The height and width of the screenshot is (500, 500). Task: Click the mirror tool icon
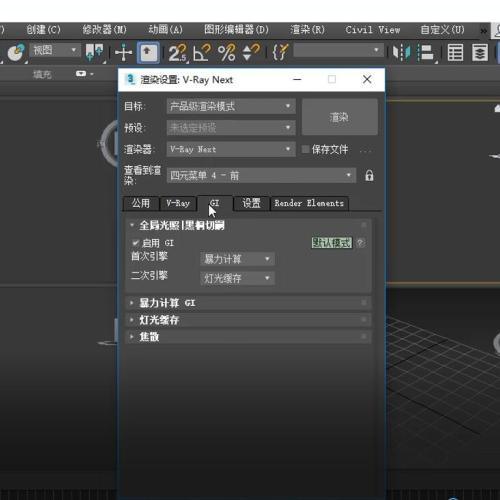401,53
